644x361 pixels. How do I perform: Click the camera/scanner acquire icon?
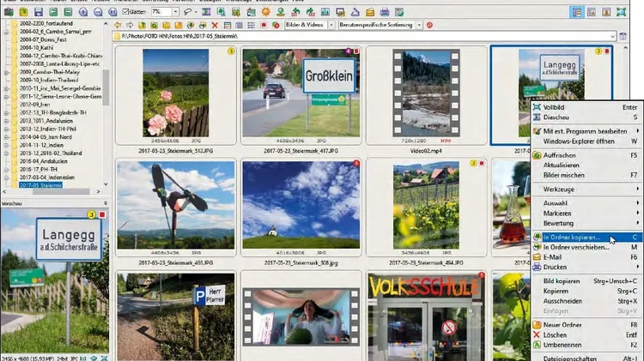(9, 12)
